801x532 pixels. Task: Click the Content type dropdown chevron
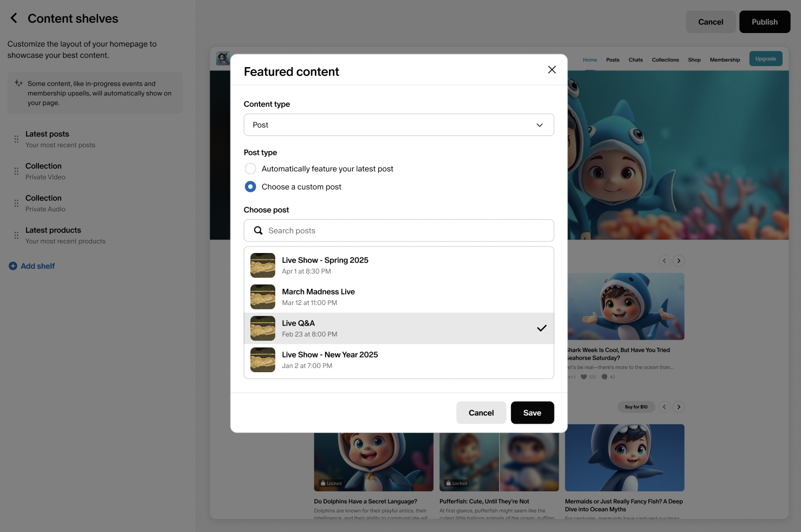[x=540, y=125]
